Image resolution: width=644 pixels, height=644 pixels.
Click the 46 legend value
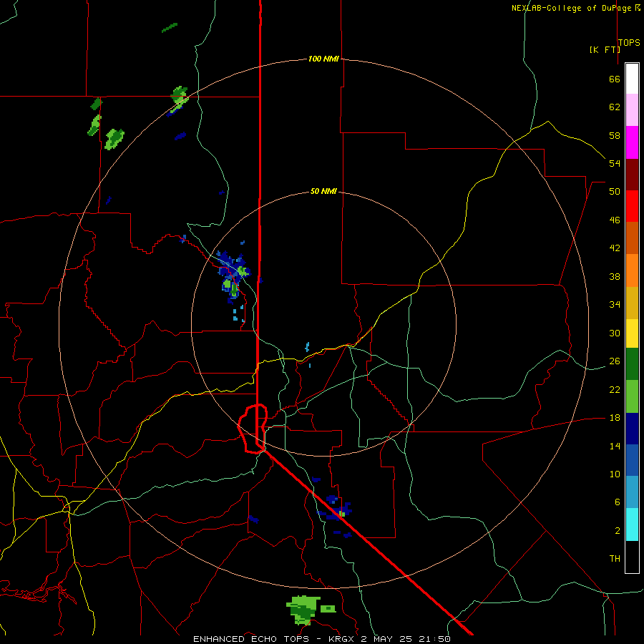point(615,220)
